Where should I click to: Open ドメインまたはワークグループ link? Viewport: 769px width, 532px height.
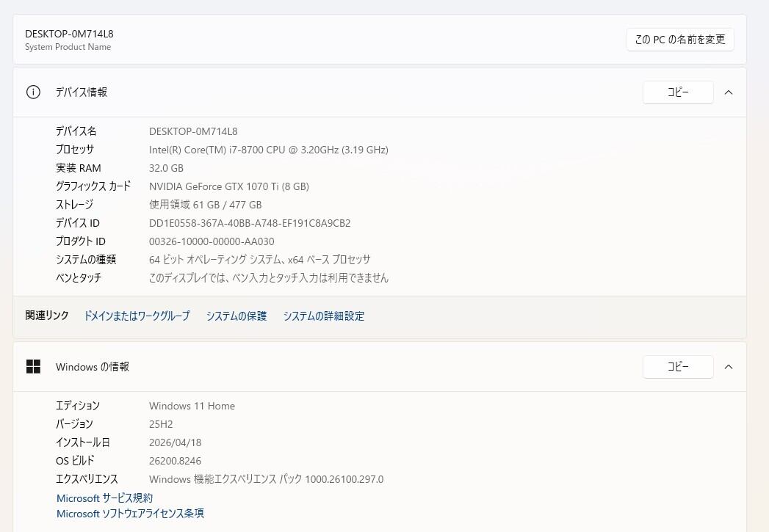click(137, 316)
